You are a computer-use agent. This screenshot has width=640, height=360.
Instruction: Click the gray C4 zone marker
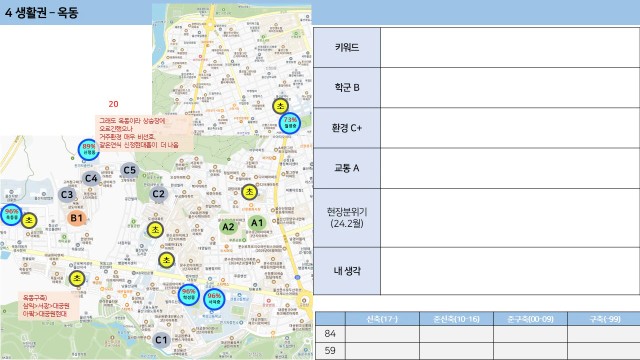[91, 178]
